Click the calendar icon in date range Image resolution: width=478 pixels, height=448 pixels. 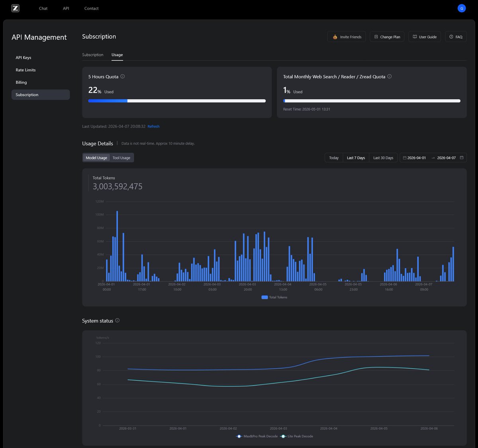point(462,158)
